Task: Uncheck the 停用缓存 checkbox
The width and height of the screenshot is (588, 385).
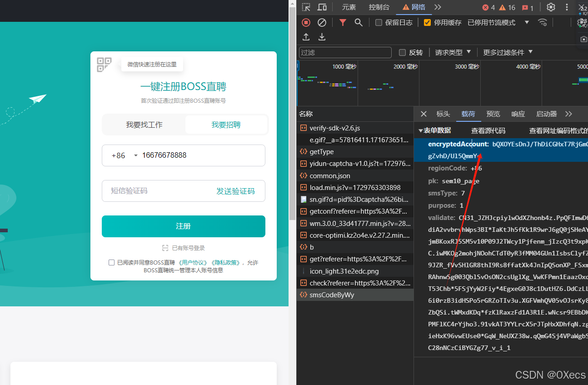Action: 427,22
